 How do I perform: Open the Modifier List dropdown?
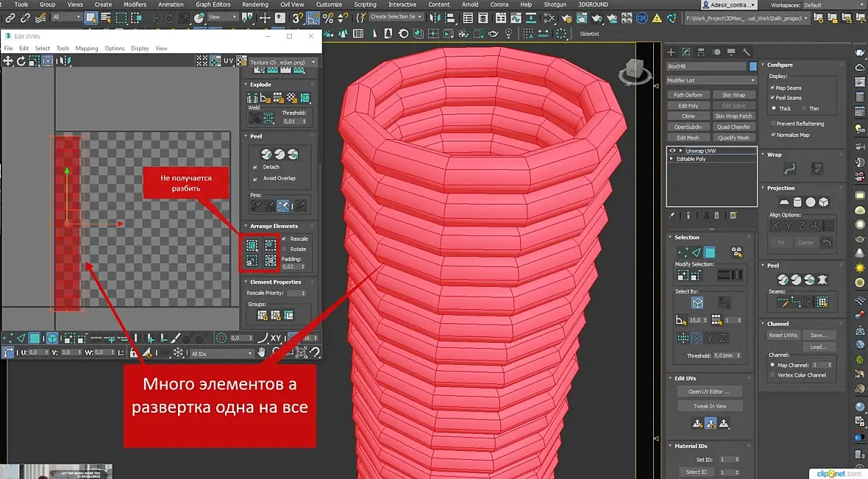(x=711, y=80)
